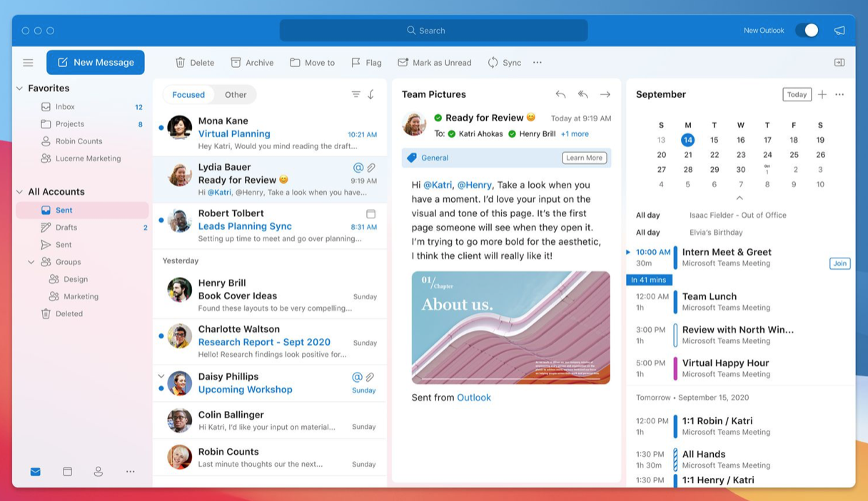Click Learn More in the General banner
The width and height of the screenshot is (868, 501).
point(584,158)
